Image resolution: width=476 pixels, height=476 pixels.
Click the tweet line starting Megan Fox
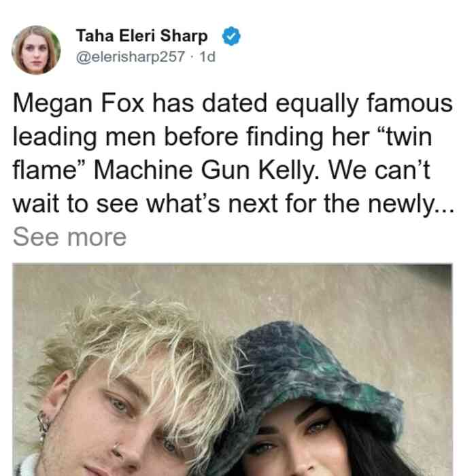tap(233, 104)
